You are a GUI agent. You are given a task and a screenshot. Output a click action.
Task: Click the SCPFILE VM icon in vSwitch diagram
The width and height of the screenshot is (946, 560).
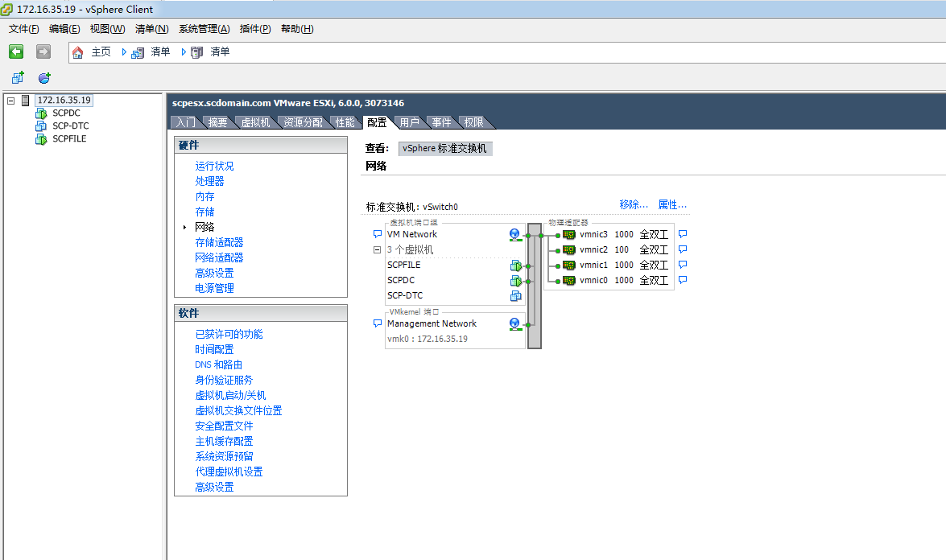[x=516, y=266]
